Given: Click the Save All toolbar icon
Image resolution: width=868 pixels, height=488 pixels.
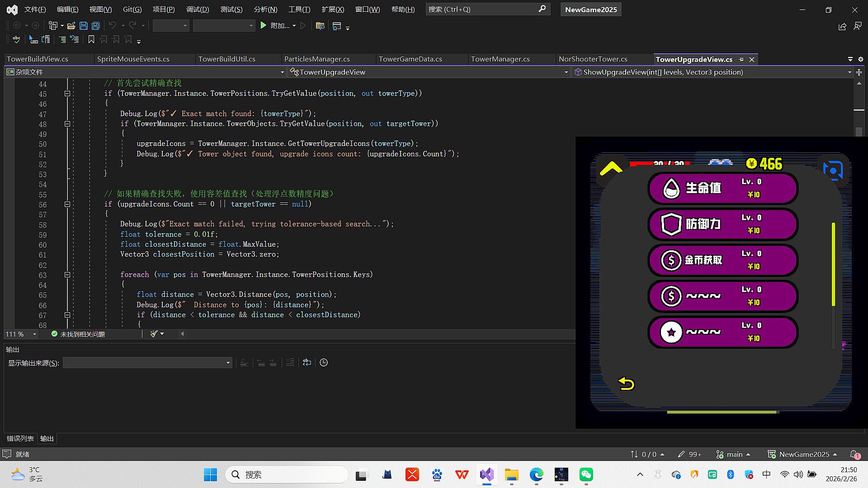Looking at the screenshot, I should [x=96, y=26].
